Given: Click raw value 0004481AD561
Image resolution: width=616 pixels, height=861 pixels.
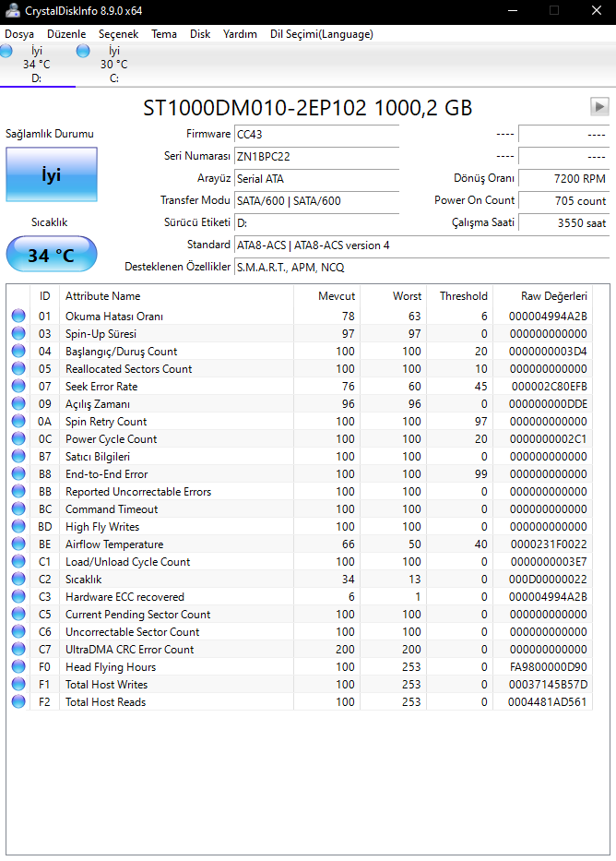Looking at the screenshot, I should (x=548, y=702).
